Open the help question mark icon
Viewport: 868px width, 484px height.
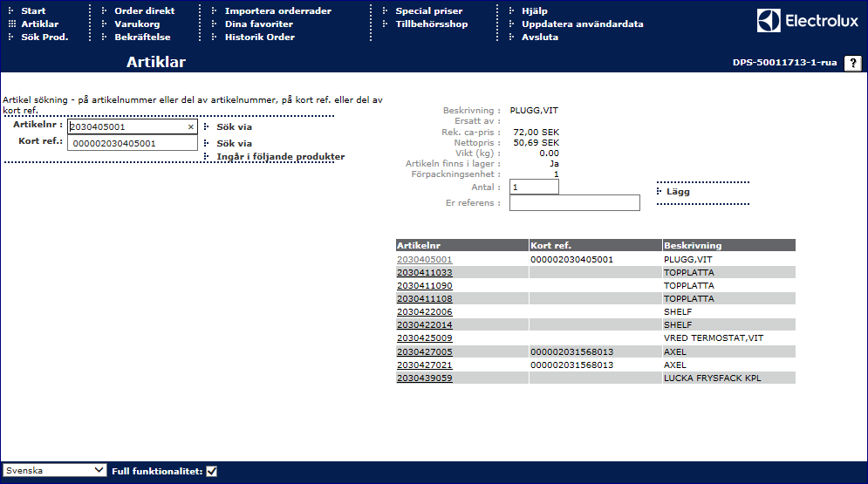853,63
